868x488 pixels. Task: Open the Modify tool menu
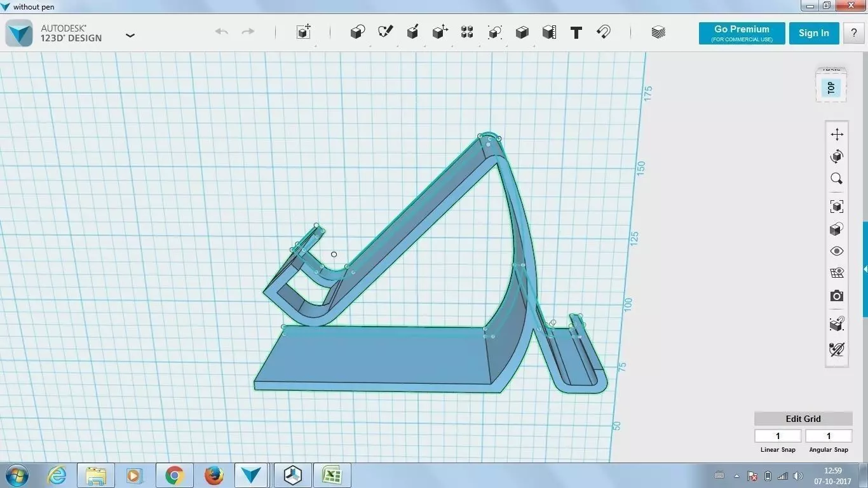(440, 32)
